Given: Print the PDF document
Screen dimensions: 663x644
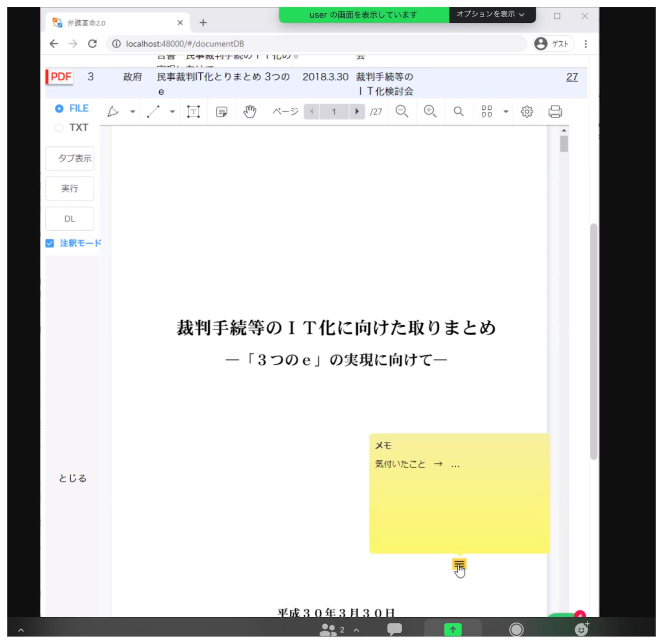Looking at the screenshot, I should [555, 112].
